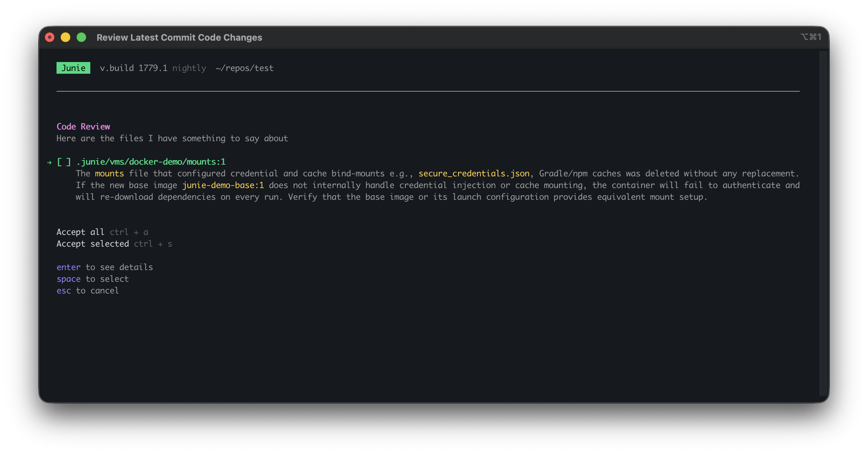Open the .junie/vms/docker-demo/mounts:1 file entry
Image resolution: width=868 pixels, height=454 pixels.
(x=151, y=162)
